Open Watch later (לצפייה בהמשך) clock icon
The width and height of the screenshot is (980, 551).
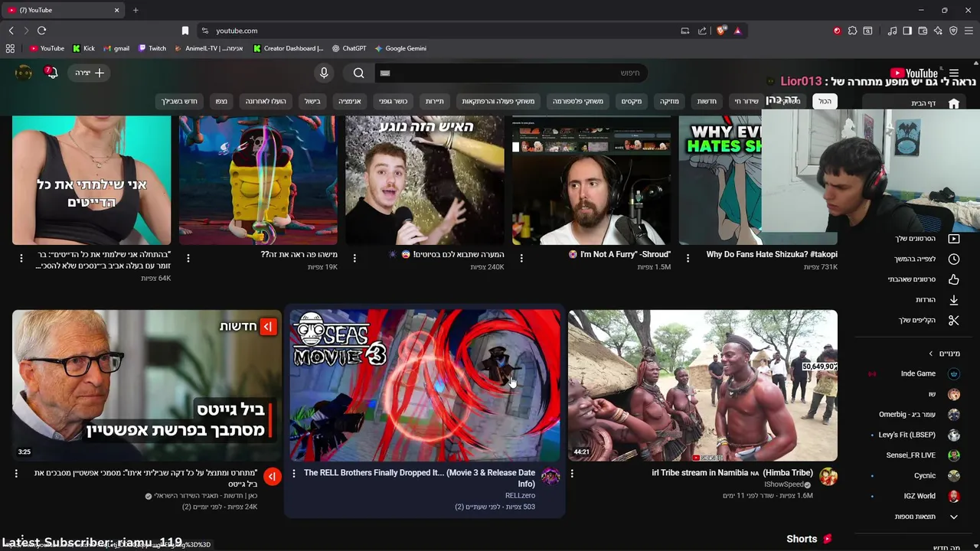click(x=954, y=259)
